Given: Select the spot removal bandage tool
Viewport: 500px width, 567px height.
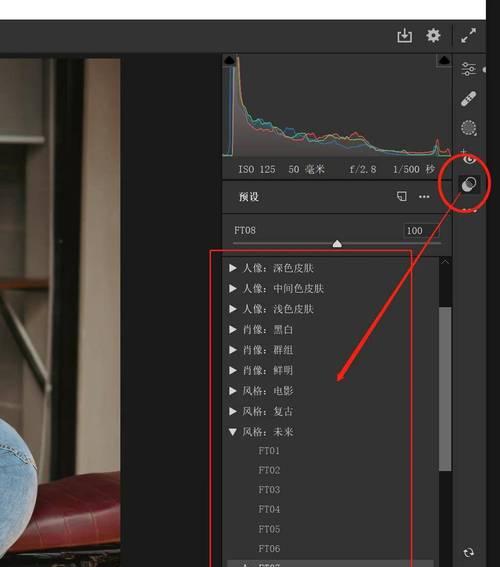Looking at the screenshot, I should point(469,99).
